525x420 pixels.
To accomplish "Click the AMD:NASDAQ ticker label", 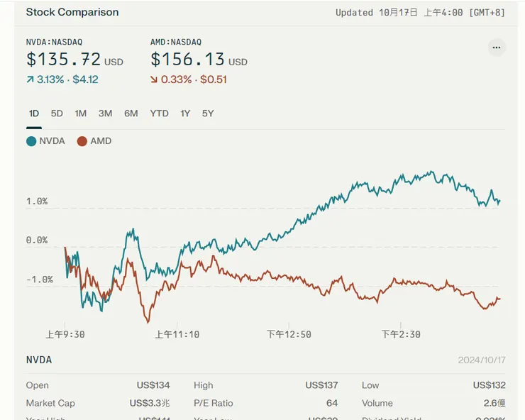I will 175,43.
